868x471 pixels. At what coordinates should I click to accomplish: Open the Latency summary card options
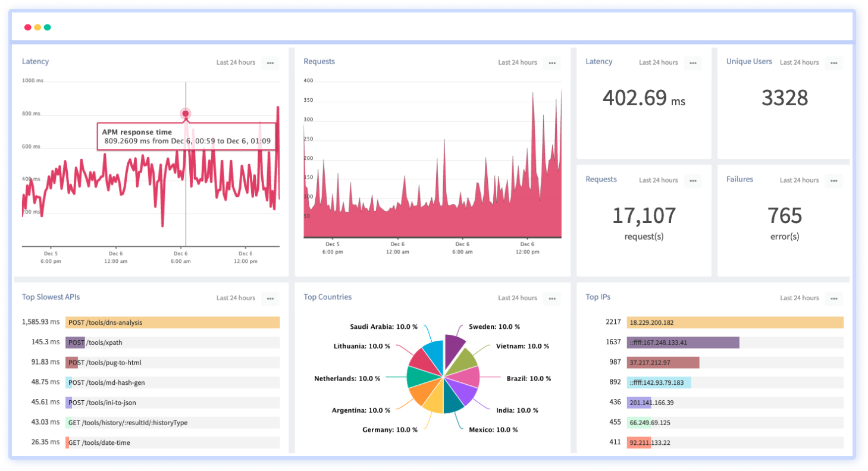[x=693, y=63]
